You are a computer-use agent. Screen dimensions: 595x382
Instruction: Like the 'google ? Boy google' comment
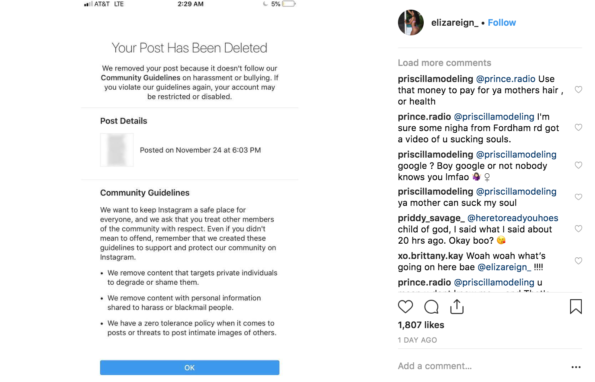click(x=578, y=165)
